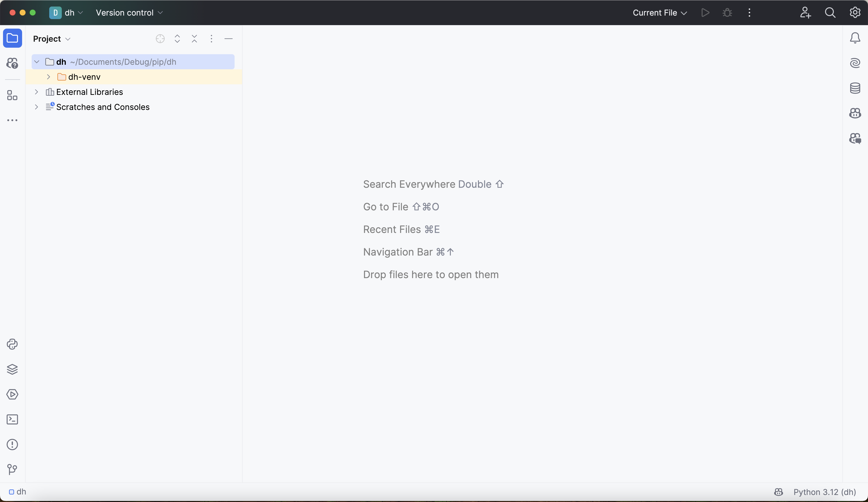Open the Structure tool window
868x502 pixels.
[12, 95]
